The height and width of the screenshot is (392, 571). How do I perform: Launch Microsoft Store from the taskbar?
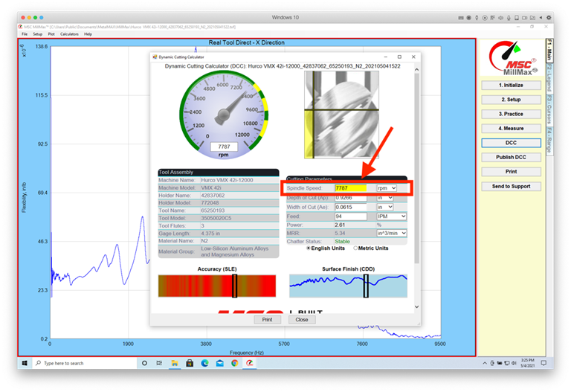(190, 363)
